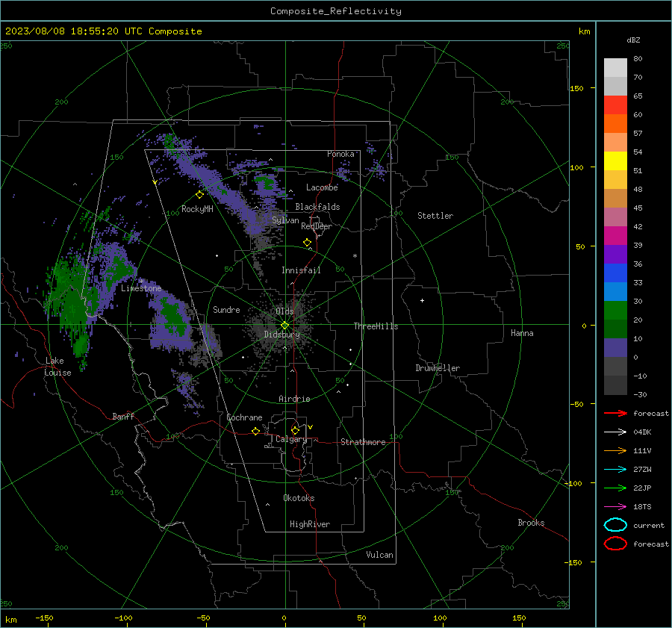Click the Blackfalds town label
Viewport: 672px width, 628px height.
pyautogui.click(x=317, y=207)
